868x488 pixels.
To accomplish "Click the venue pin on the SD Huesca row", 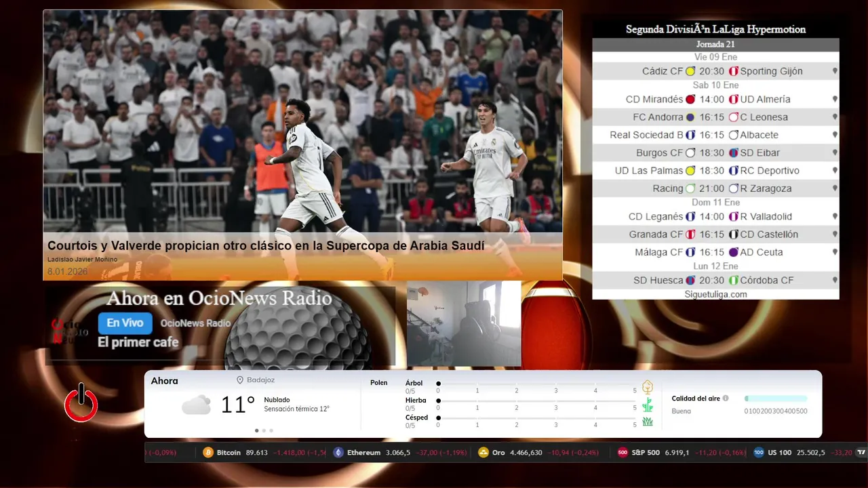I will click(835, 281).
